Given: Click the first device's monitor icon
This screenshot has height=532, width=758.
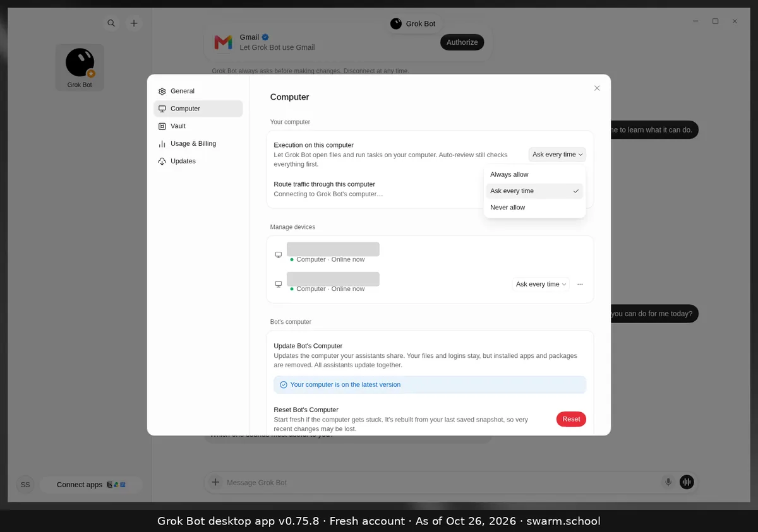Looking at the screenshot, I should pos(279,255).
